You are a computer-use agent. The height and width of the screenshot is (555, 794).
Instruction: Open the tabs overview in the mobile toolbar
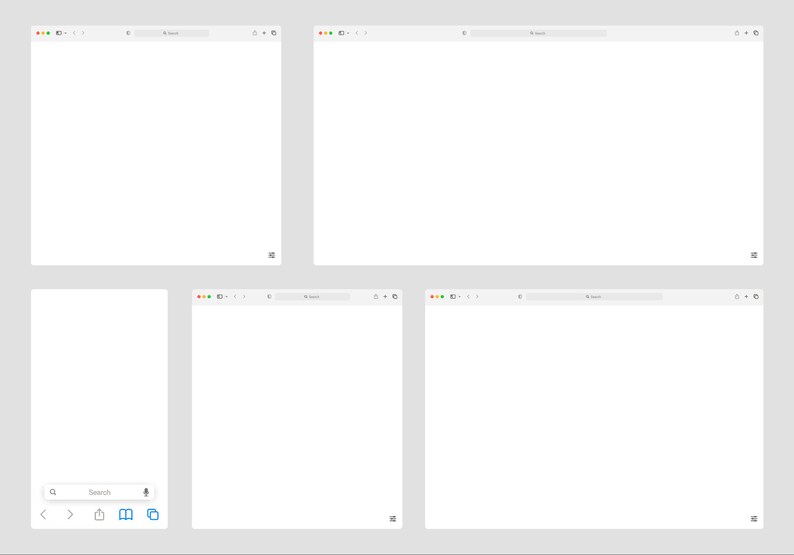152,514
